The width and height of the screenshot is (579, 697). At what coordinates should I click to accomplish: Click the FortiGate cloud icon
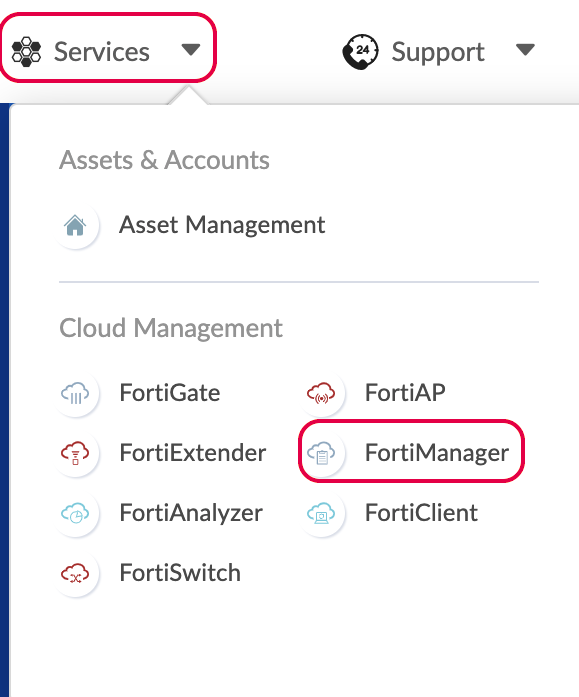[75, 393]
